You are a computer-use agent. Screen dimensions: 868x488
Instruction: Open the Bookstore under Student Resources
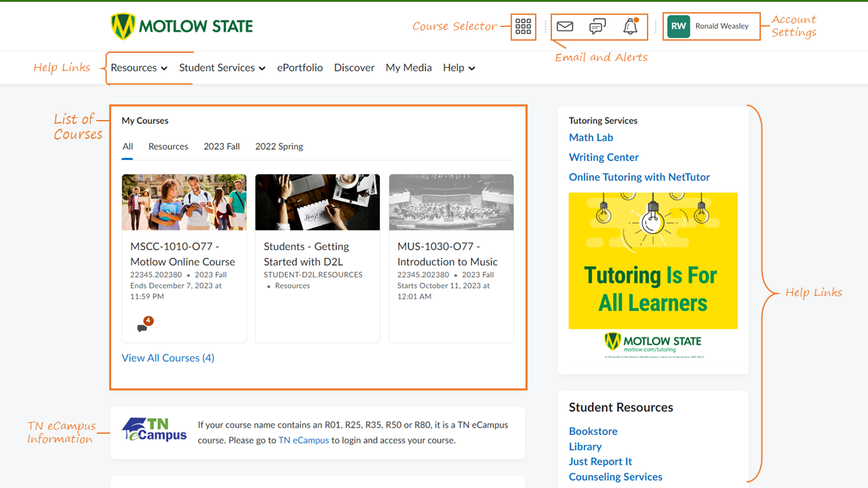(593, 431)
